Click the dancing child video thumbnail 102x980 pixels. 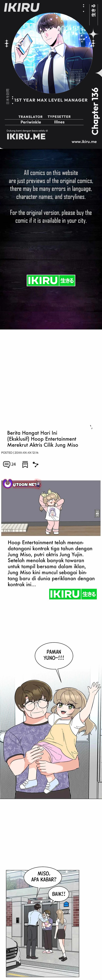51,508
